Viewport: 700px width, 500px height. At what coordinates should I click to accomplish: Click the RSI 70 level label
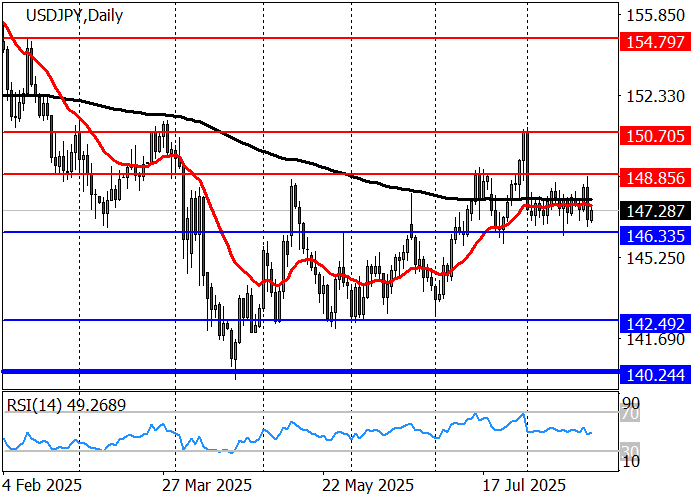click(x=631, y=414)
